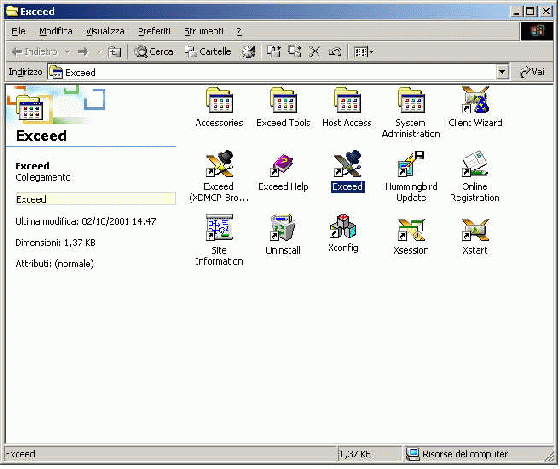Click the move-to-folder toolbar icon

(x=274, y=52)
